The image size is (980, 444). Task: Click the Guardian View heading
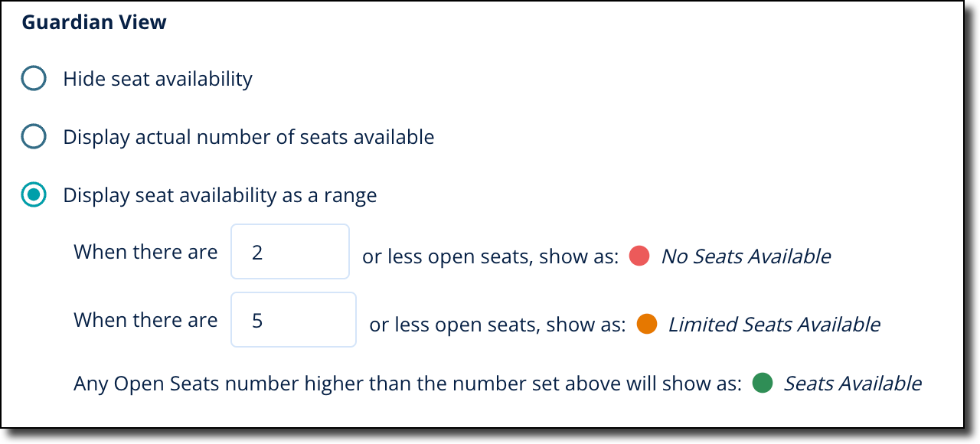pyautogui.click(x=94, y=23)
